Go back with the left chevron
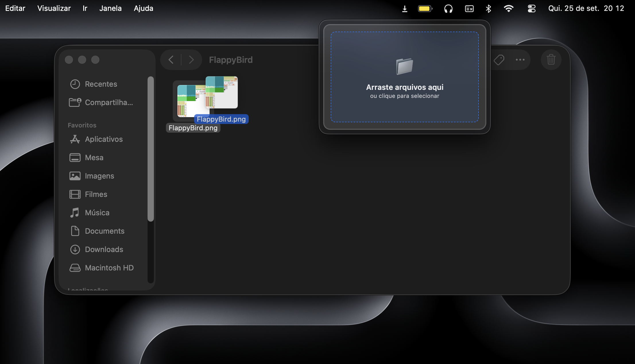This screenshot has height=364, width=635. pos(171,60)
